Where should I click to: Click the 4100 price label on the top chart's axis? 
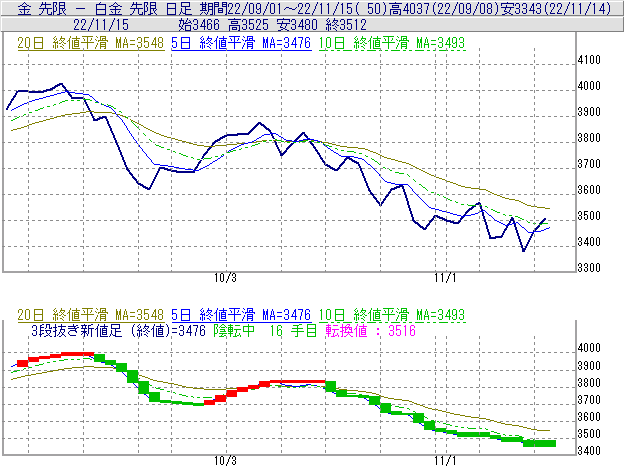click(x=589, y=60)
